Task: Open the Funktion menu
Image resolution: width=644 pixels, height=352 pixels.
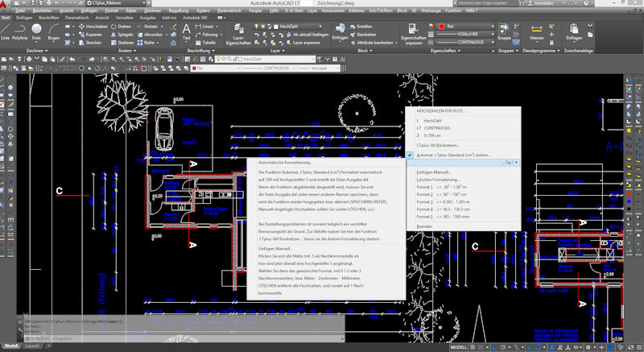Action: [x=453, y=10]
